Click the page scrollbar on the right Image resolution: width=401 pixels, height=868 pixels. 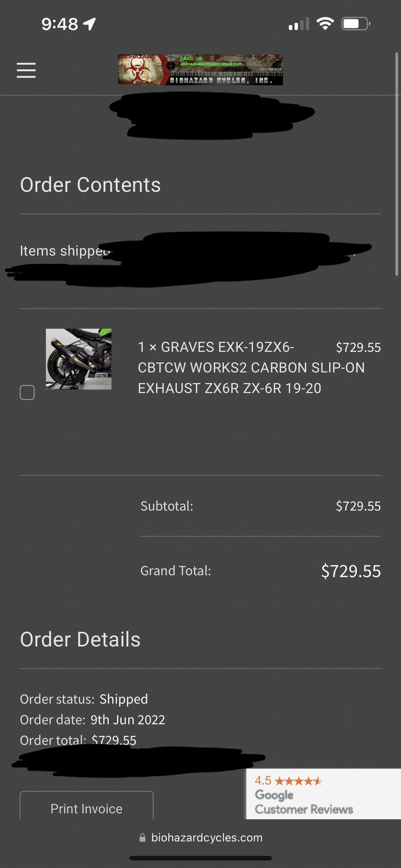(397, 164)
